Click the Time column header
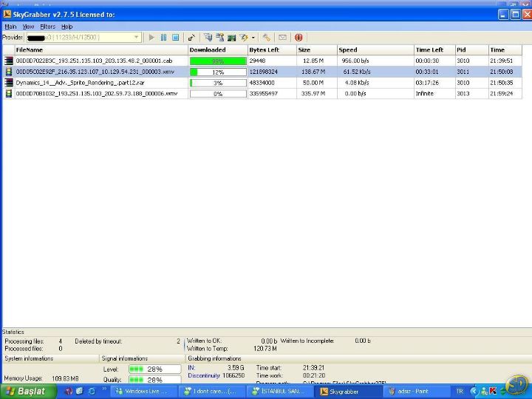The image size is (532, 399). click(505, 50)
